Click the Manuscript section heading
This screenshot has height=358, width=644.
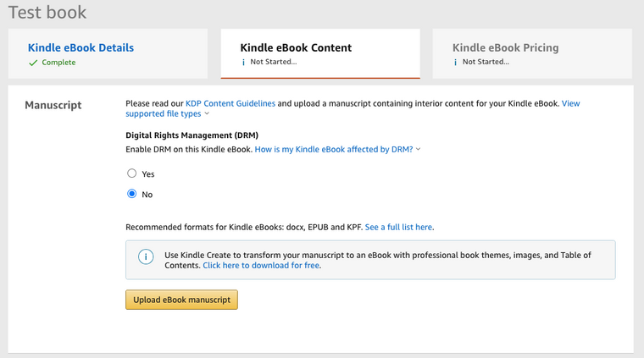click(x=53, y=106)
